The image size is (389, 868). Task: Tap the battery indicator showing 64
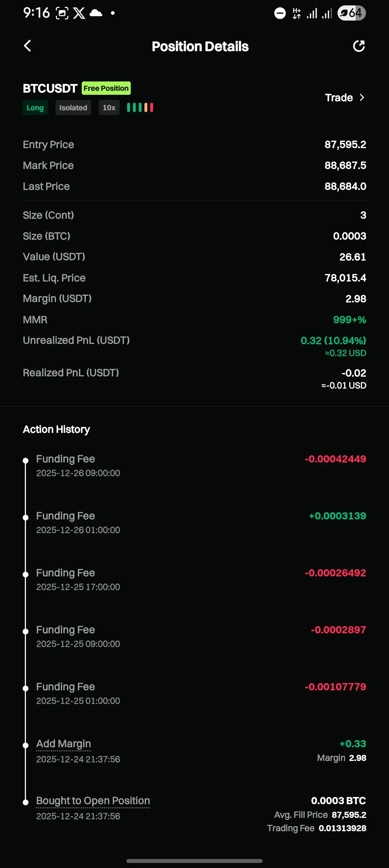click(x=352, y=13)
